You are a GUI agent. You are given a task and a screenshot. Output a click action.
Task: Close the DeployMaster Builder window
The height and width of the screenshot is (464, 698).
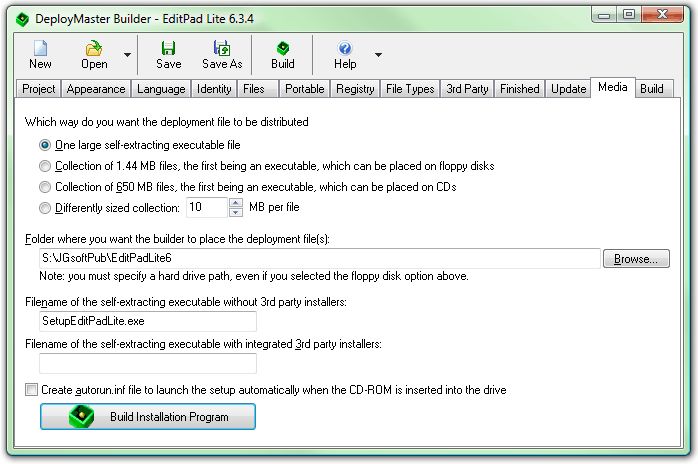[662, 15]
